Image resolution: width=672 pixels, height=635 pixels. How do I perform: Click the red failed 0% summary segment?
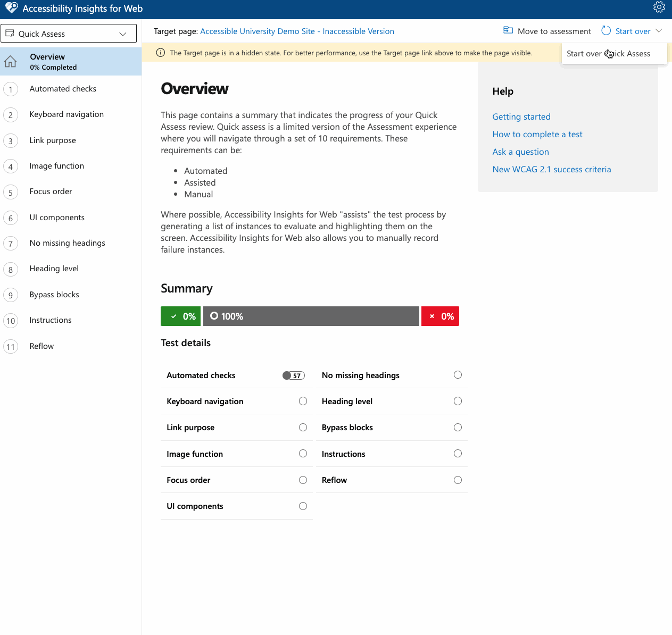(440, 316)
